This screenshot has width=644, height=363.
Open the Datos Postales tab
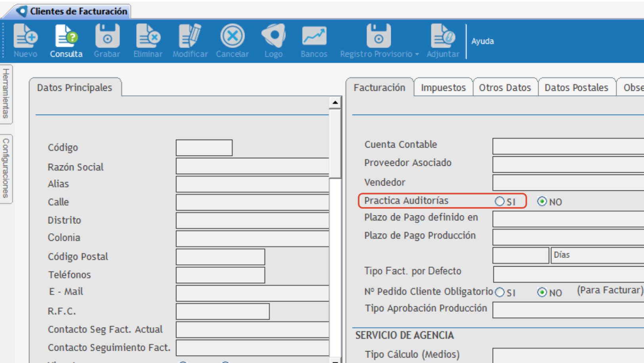tap(576, 87)
